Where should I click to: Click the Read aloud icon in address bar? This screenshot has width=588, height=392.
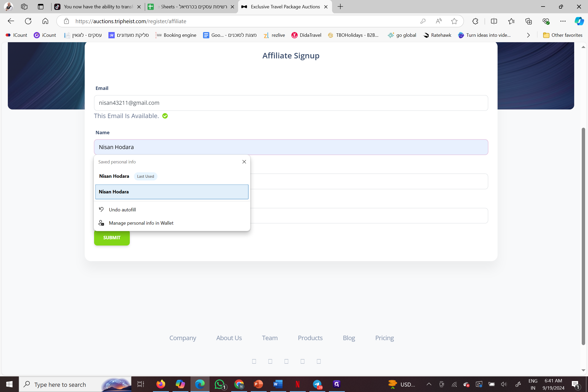[x=439, y=21]
